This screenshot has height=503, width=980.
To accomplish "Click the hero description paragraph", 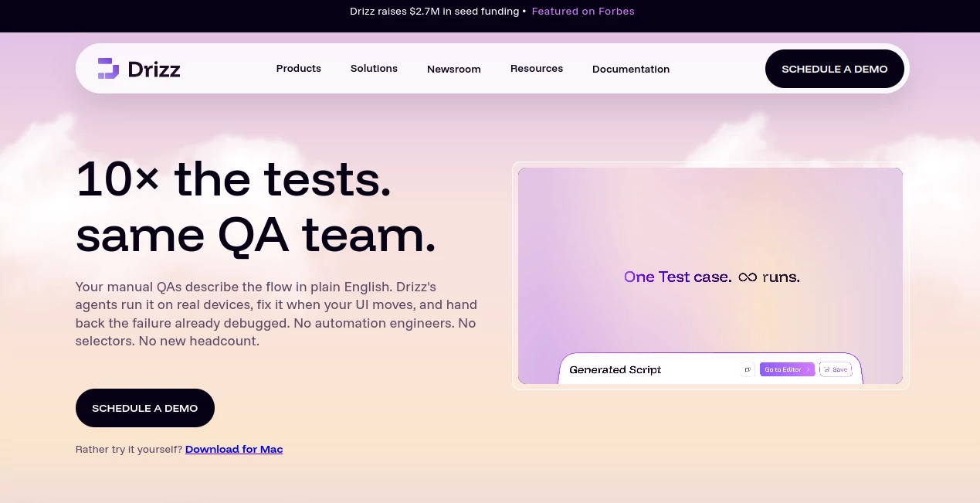I will pos(276,314).
